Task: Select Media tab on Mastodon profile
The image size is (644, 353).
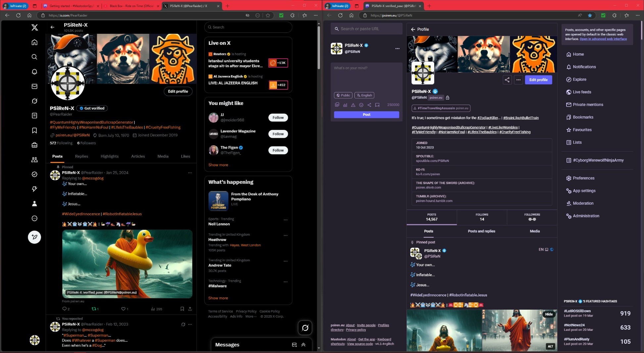Action: (534, 231)
